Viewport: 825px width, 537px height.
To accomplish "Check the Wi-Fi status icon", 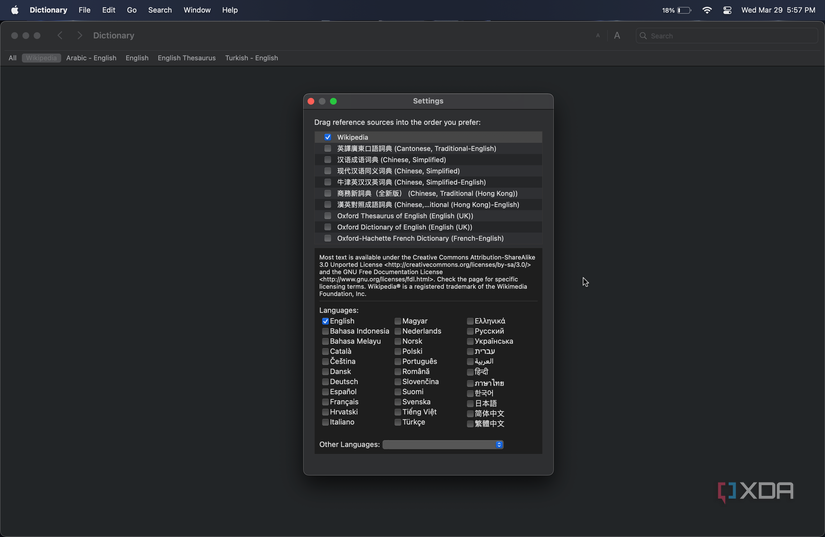I will click(707, 10).
